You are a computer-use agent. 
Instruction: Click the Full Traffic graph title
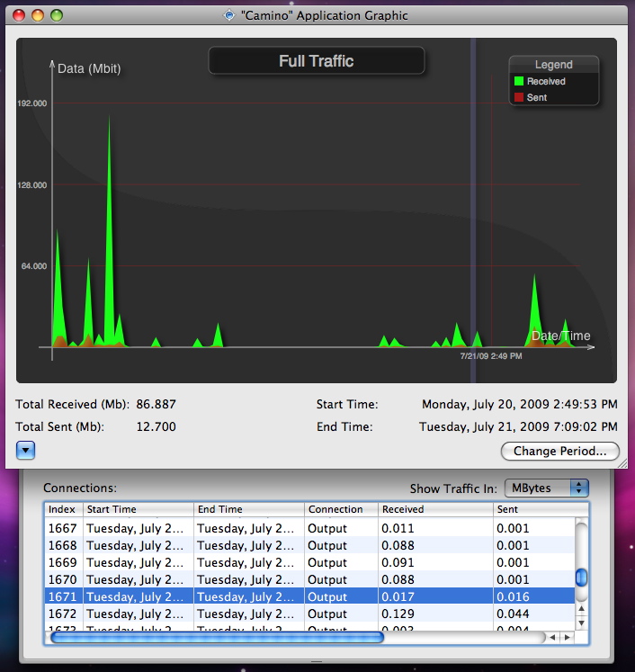pos(317,61)
